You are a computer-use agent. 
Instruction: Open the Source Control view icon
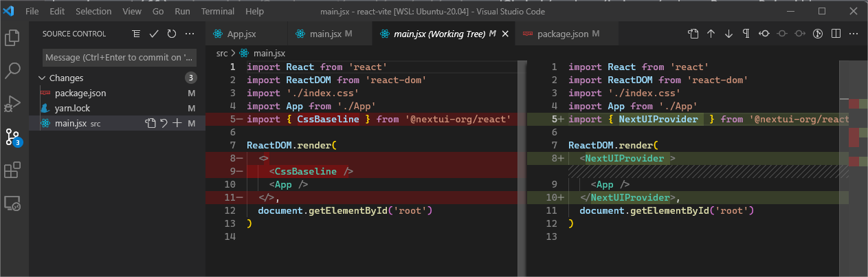point(12,137)
